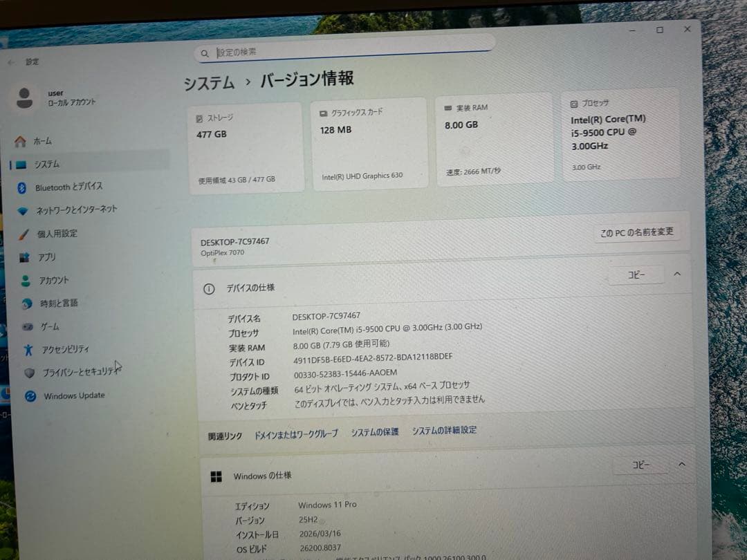Viewport: 747px width, 560px height.
Task: Click the Bluetooth icon in sidebar
Action: [22, 187]
